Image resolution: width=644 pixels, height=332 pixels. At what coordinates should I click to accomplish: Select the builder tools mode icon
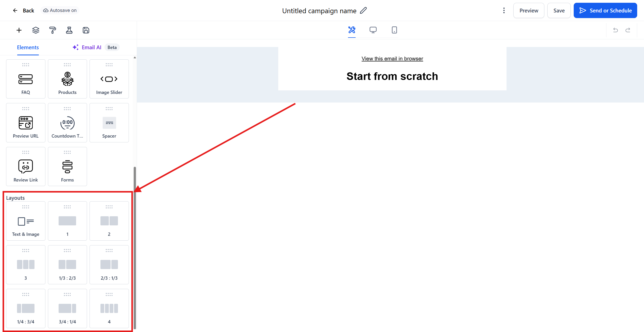click(x=352, y=30)
